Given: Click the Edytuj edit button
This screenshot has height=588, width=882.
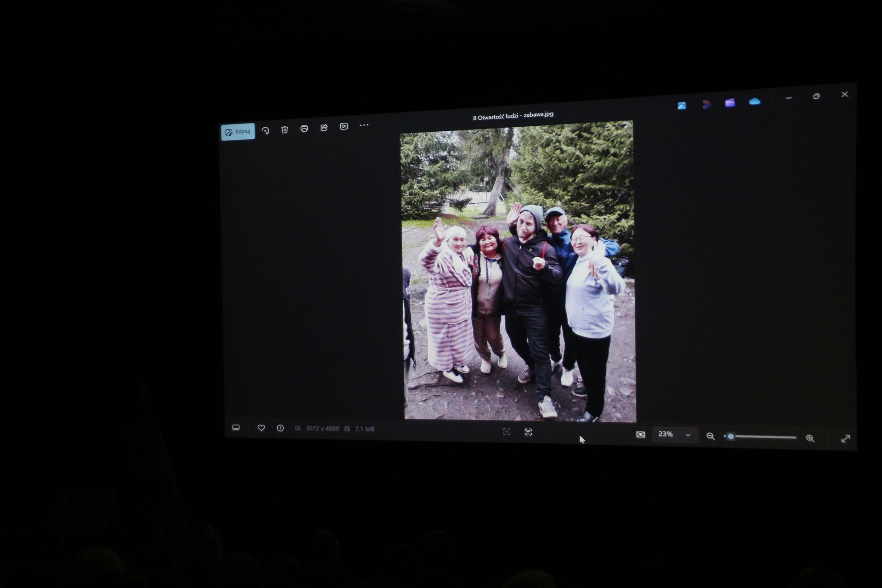Looking at the screenshot, I should pyautogui.click(x=238, y=132).
